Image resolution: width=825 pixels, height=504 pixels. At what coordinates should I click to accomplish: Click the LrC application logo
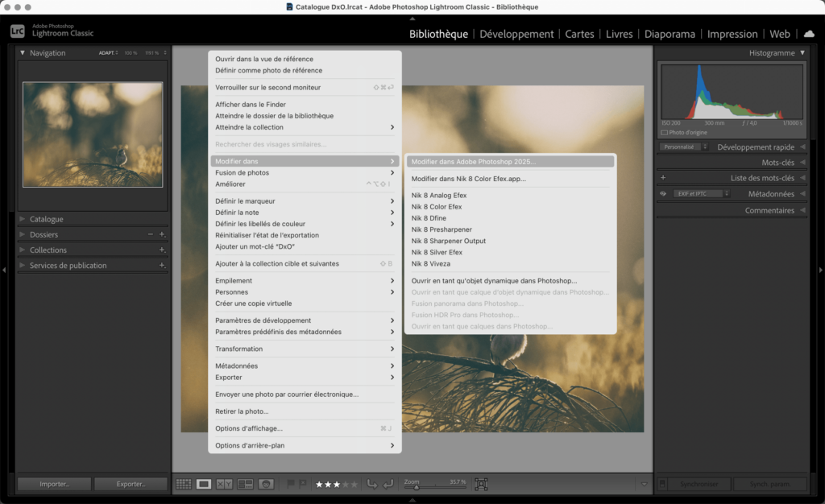(18, 31)
